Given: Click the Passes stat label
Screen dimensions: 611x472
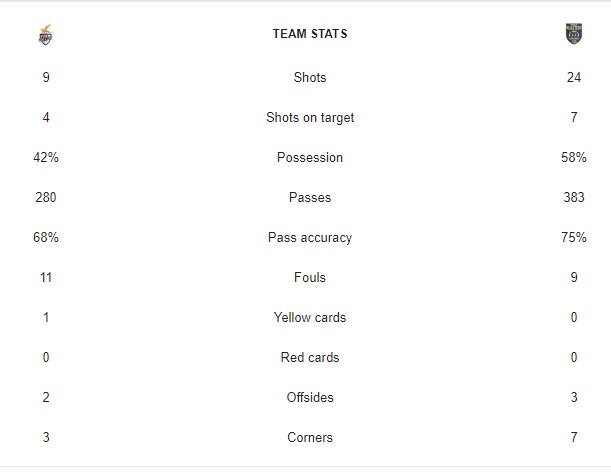Looking at the screenshot, I should (x=310, y=197).
